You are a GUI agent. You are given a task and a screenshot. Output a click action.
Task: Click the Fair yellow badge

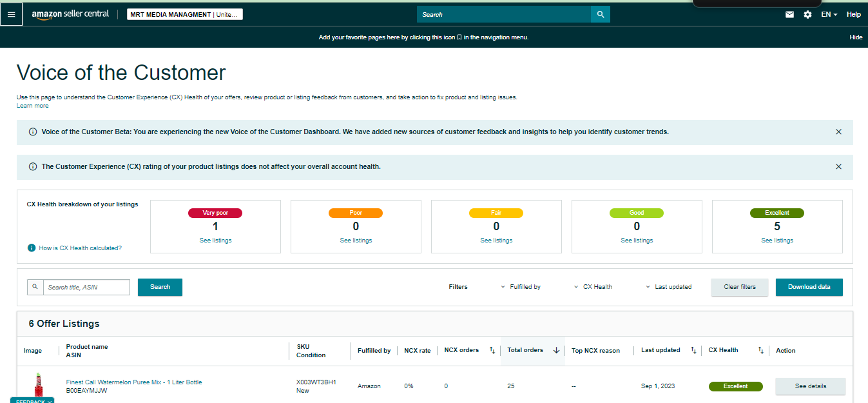click(496, 213)
